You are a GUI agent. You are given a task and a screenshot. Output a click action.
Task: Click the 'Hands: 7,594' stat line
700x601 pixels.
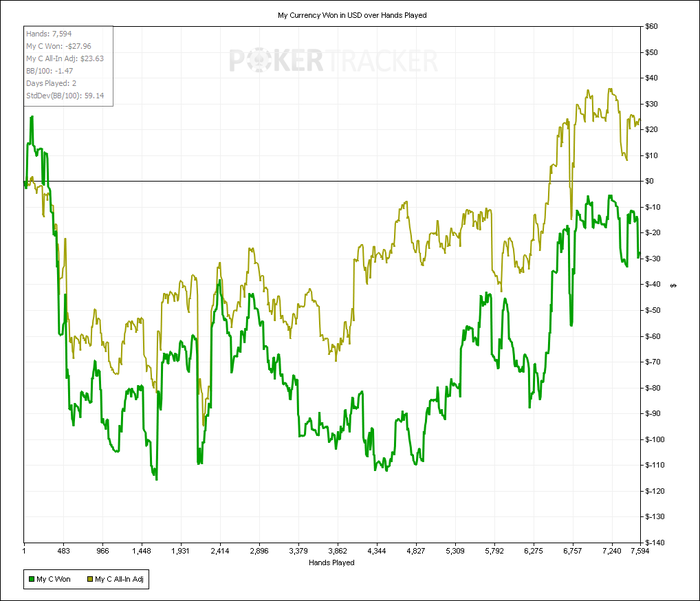pos(49,34)
